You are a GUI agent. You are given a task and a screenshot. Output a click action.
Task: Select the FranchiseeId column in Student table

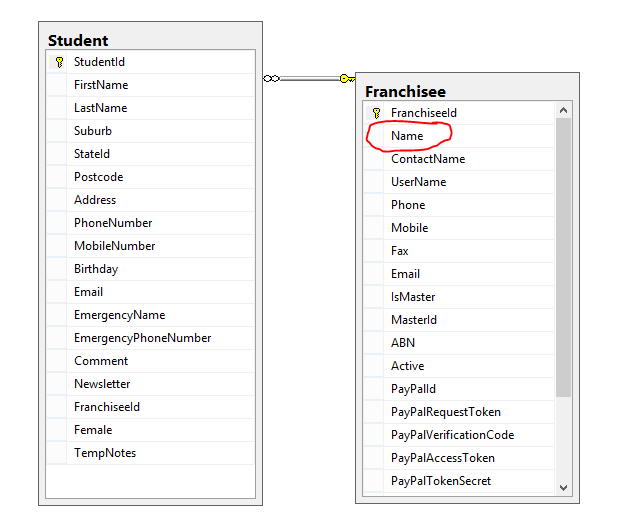coord(107,407)
